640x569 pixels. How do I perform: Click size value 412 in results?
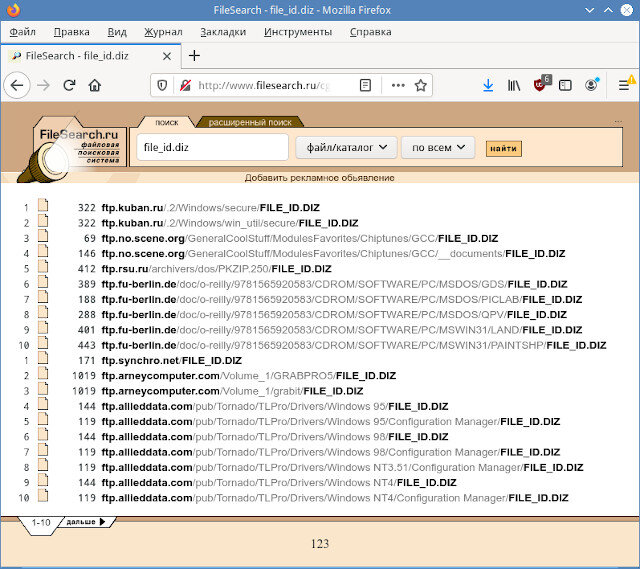click(x=87, y=269)
